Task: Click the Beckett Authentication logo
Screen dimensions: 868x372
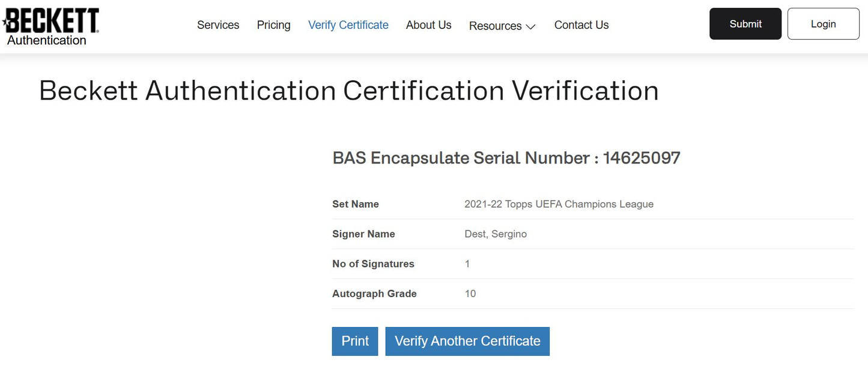Action: pos(50,27)
